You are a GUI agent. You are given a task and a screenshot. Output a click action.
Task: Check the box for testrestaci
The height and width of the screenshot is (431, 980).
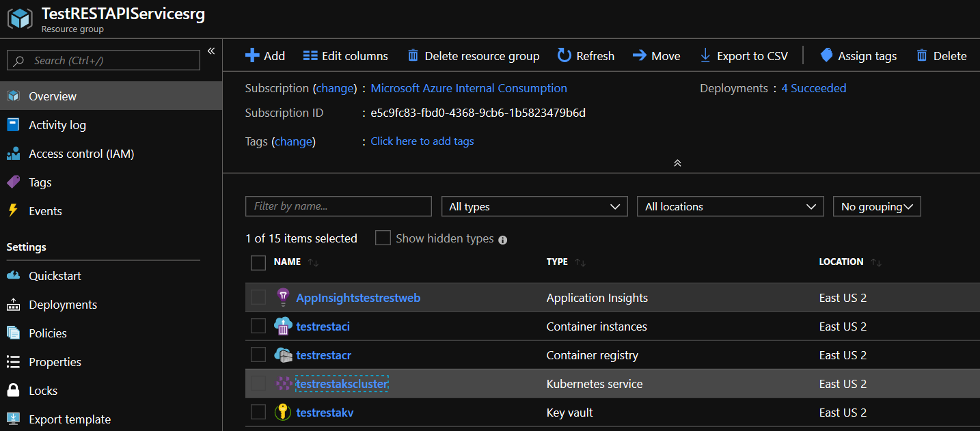(258, 326)
